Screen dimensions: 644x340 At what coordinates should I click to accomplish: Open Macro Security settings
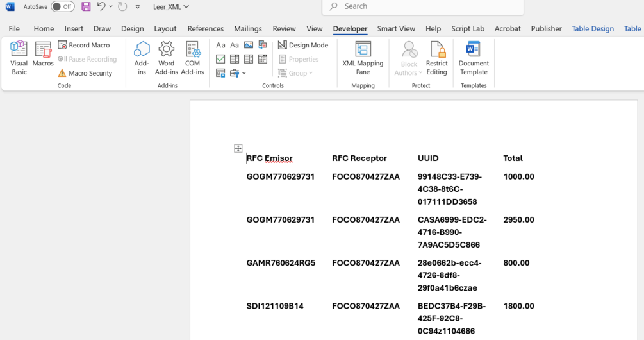point(85,73)
